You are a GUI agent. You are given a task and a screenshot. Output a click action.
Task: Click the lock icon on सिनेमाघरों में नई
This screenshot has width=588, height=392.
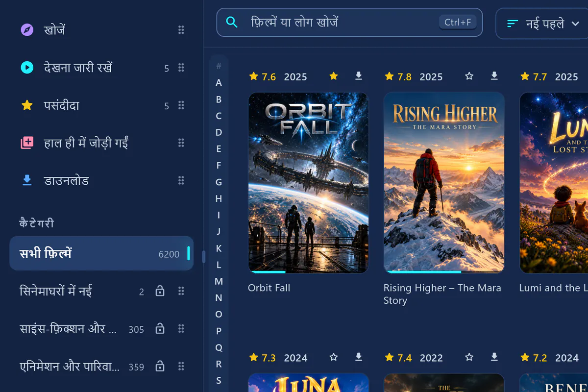[x=160, y=291]
